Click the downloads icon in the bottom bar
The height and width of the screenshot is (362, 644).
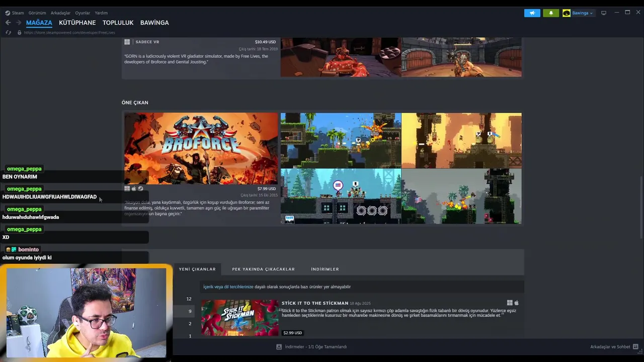click(x=279, y=347)
